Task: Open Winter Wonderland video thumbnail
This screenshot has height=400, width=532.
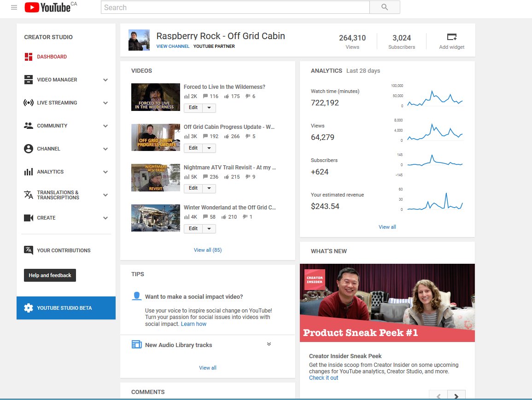Action: click(156, 218)
